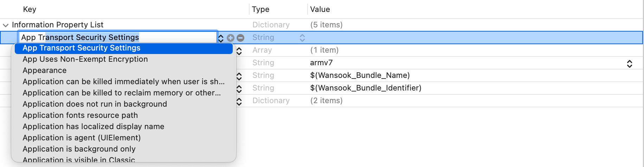Select App Uses Non-Exempt Encryption option

tap(85, 59)
